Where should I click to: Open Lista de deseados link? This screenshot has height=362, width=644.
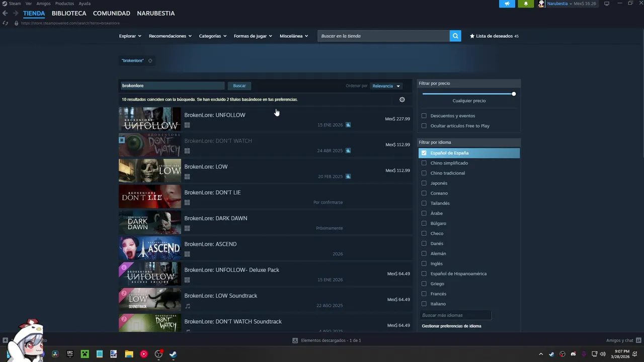pyautogui.click(x=494, y=36)
